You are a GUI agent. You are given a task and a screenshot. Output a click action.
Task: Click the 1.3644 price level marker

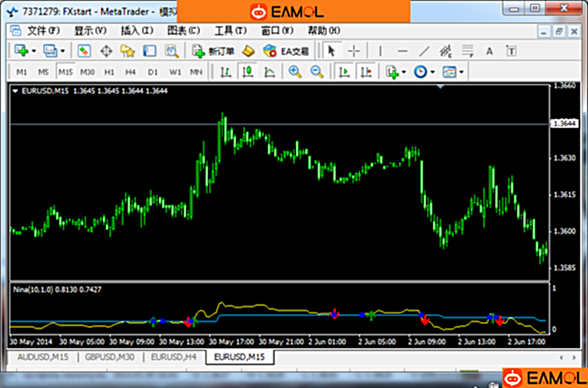(x=563, y=124)
